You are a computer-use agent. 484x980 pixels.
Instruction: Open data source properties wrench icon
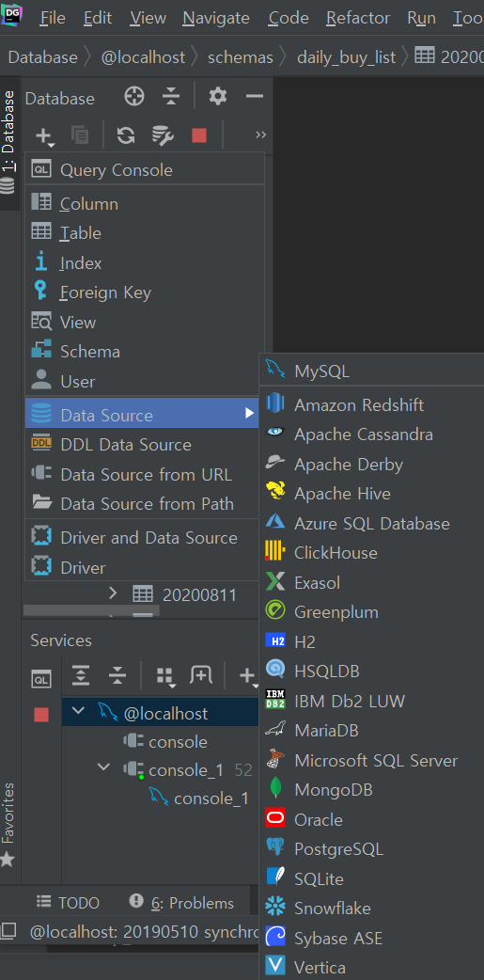[163, 135]
